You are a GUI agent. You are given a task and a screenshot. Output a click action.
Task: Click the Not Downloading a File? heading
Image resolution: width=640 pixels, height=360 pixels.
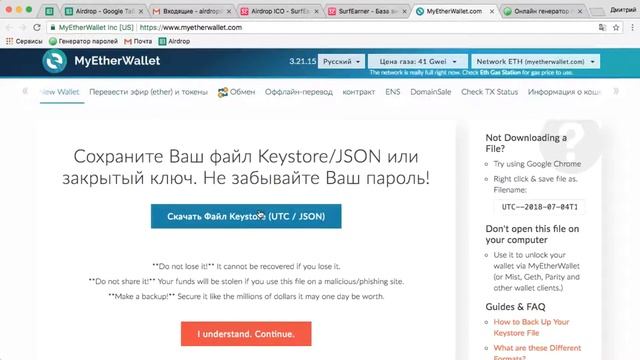pos(526,143)
